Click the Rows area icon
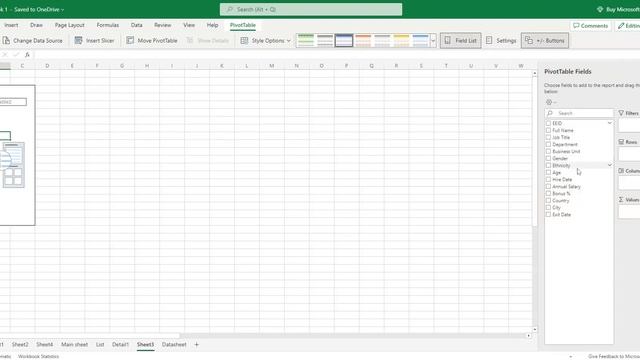 pyautogui.click(x=621, y=142)
